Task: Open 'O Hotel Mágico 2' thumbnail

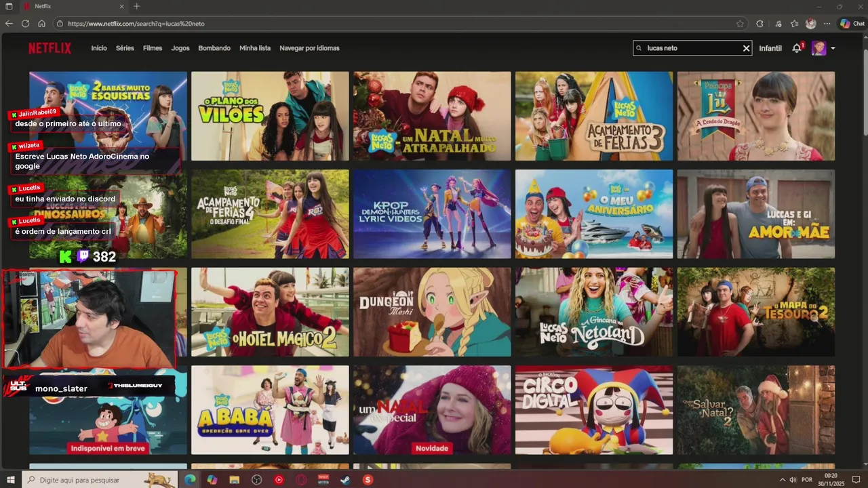Action: [270, 312]
